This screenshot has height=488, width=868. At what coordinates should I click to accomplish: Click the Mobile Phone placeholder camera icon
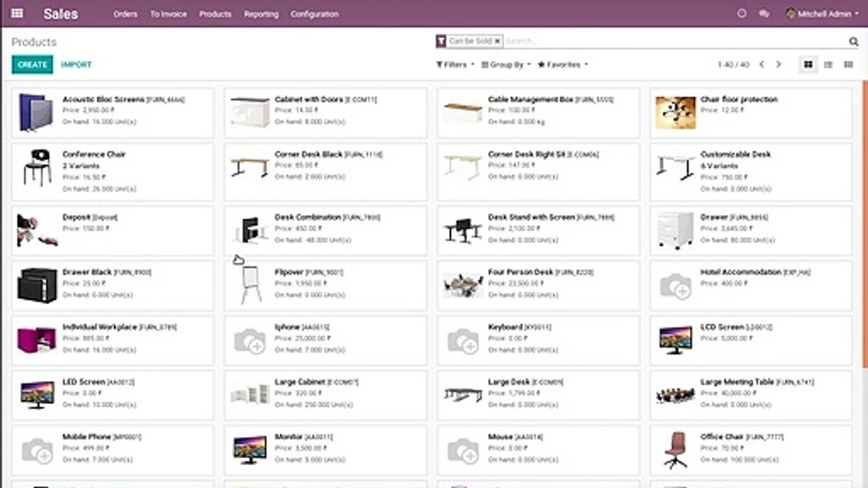37,451
